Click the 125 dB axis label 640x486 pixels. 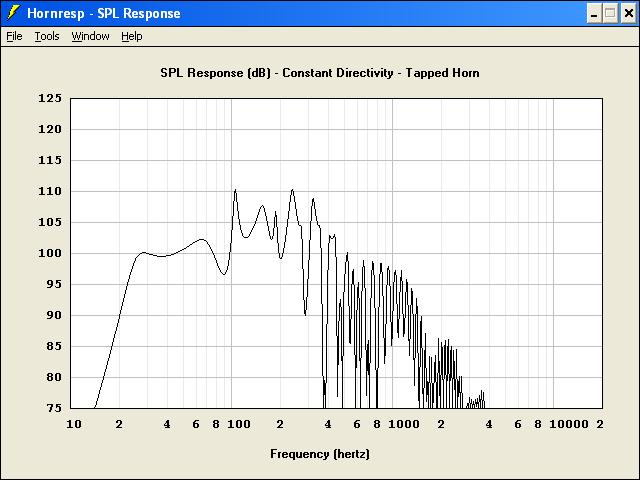50,98
